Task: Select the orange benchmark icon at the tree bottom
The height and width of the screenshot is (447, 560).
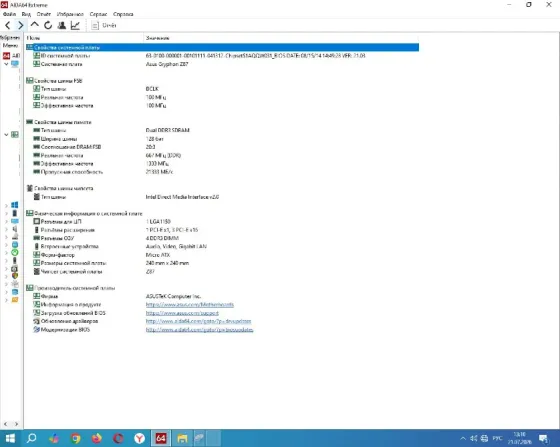Action: click(x=15, y=300)
